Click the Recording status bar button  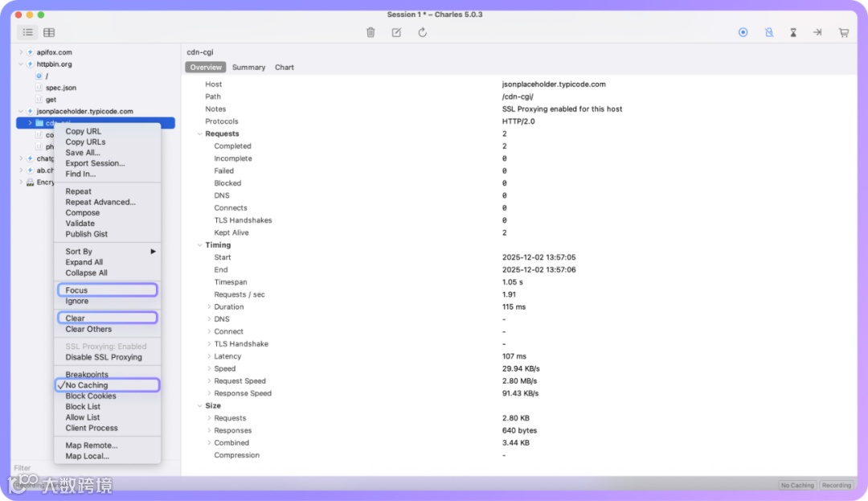(836, 486)
